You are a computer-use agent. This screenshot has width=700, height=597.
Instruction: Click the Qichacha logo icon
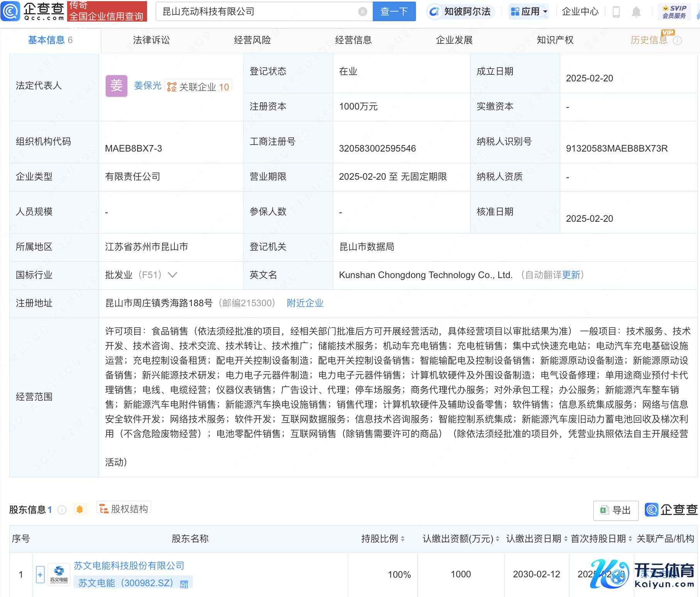coord(10,11)
